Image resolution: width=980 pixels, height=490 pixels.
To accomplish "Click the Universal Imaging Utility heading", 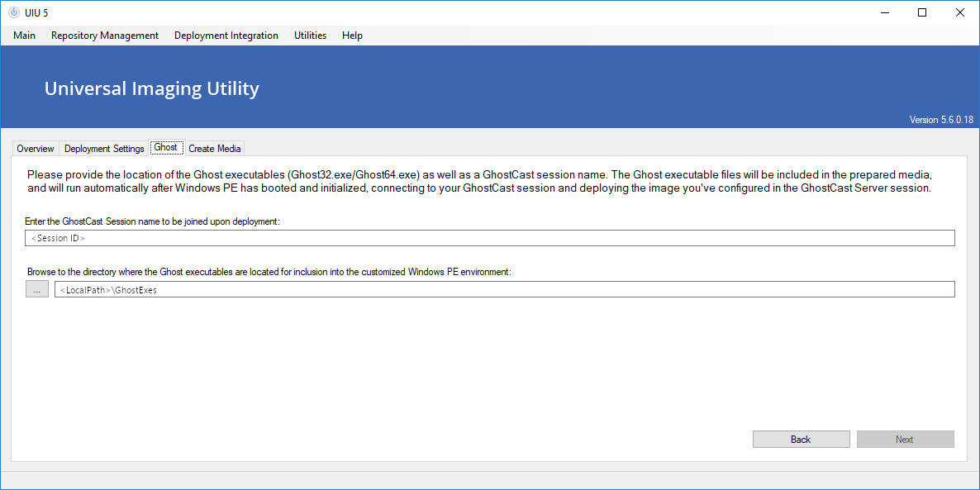I will point(151,88).
